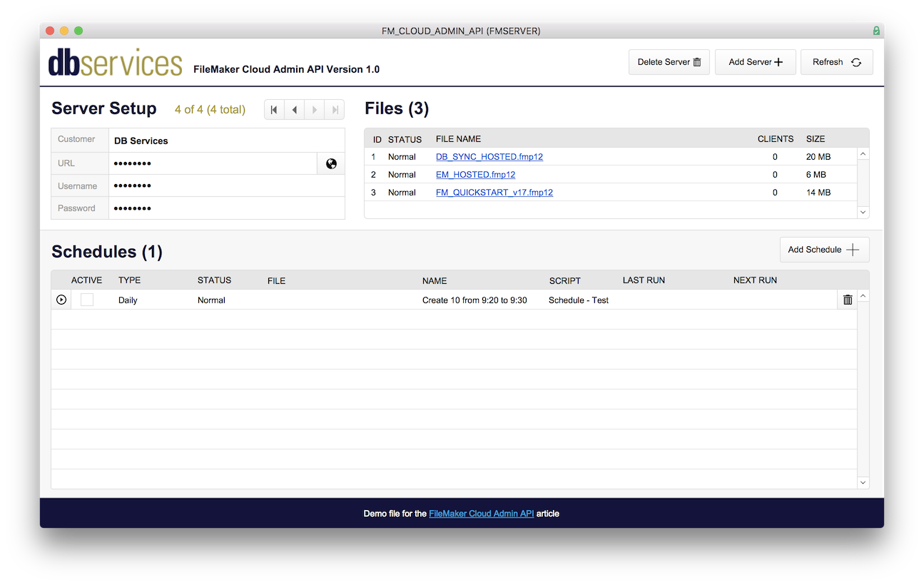The image size is (924, 585).
Task: Click the green lock icon in title bar
Action: [875, 31]
